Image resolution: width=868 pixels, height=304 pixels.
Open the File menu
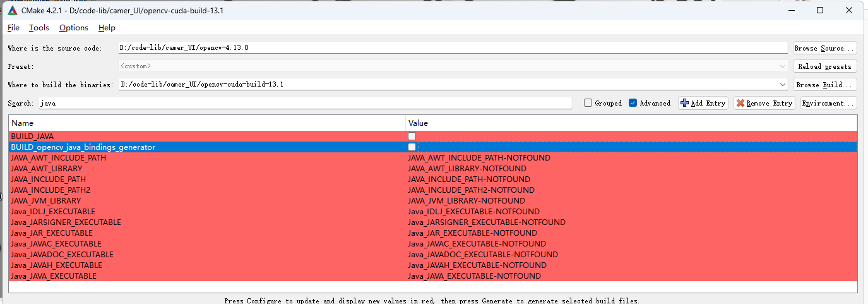tap(13, 28)
